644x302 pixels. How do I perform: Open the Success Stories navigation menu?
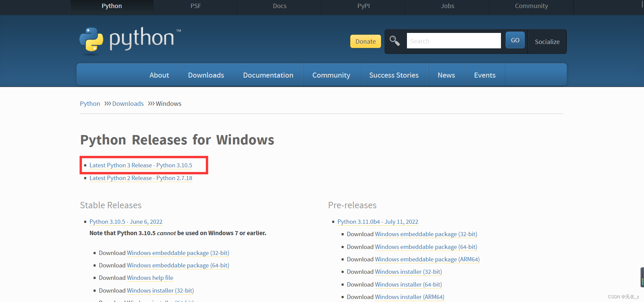[x=394, y=75]
